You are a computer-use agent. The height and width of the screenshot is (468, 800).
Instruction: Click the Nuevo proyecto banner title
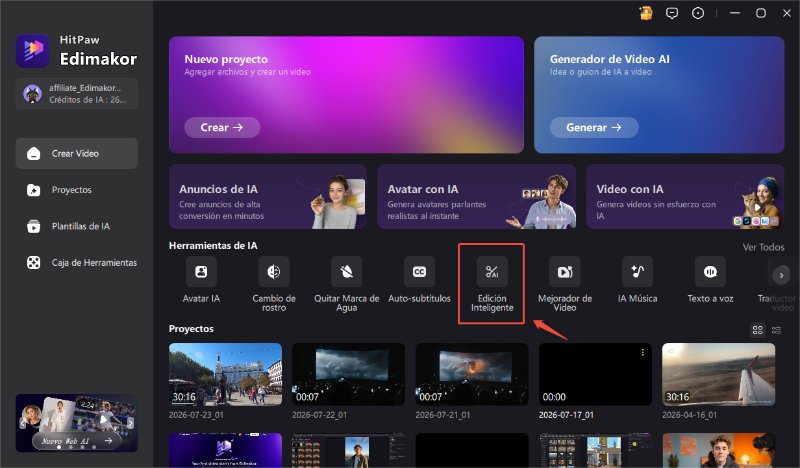point(226,59)
